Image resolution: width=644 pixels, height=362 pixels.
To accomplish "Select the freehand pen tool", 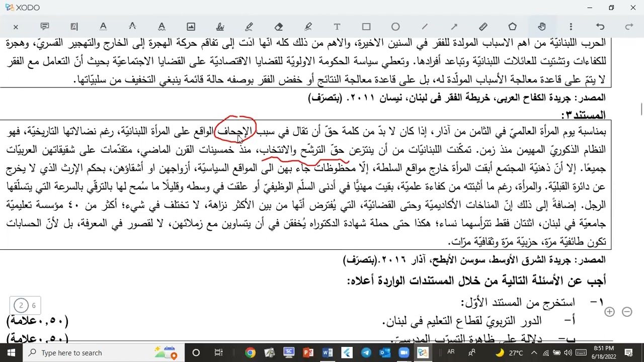I will 249,27.
